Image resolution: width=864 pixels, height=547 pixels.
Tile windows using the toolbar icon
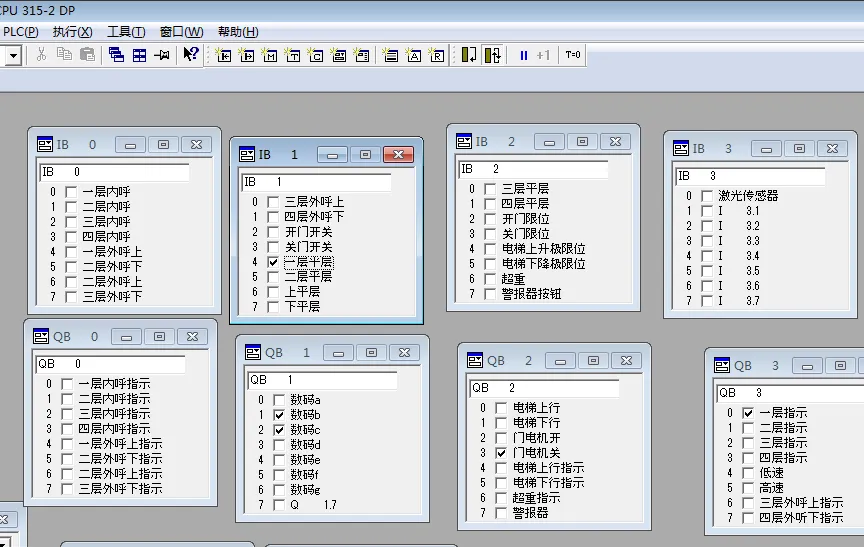(x=139, y=55)
